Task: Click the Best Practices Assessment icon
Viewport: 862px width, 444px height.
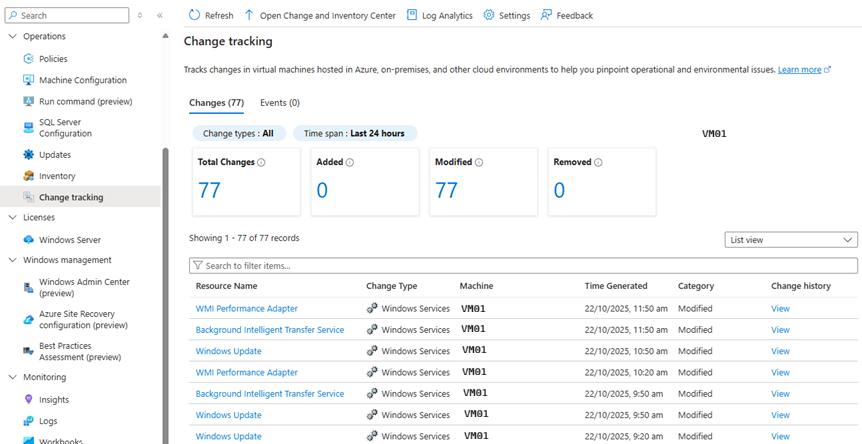Action: click(29, 351)
